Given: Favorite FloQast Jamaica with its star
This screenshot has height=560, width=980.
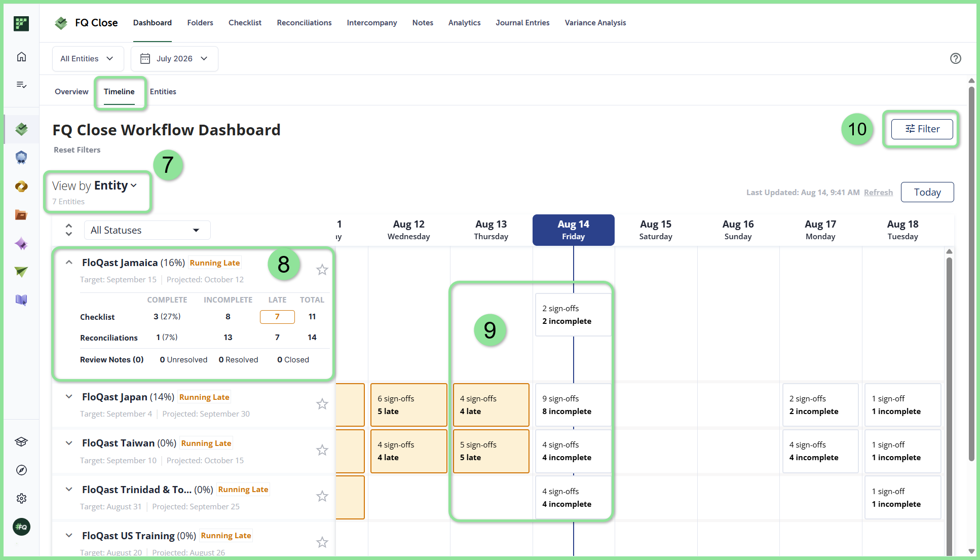Looking at the screenshot, I should coord(322,270).
